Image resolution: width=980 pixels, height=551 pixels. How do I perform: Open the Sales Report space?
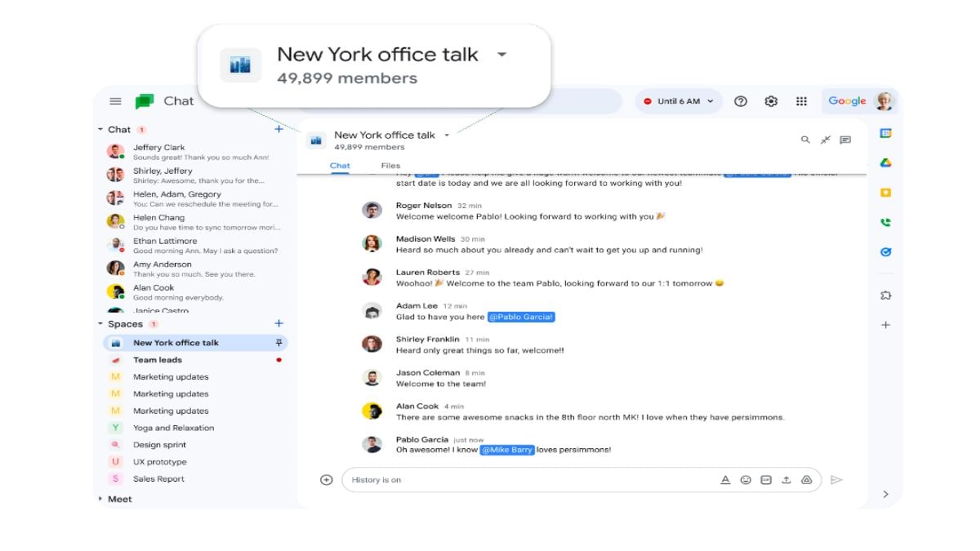196,479
